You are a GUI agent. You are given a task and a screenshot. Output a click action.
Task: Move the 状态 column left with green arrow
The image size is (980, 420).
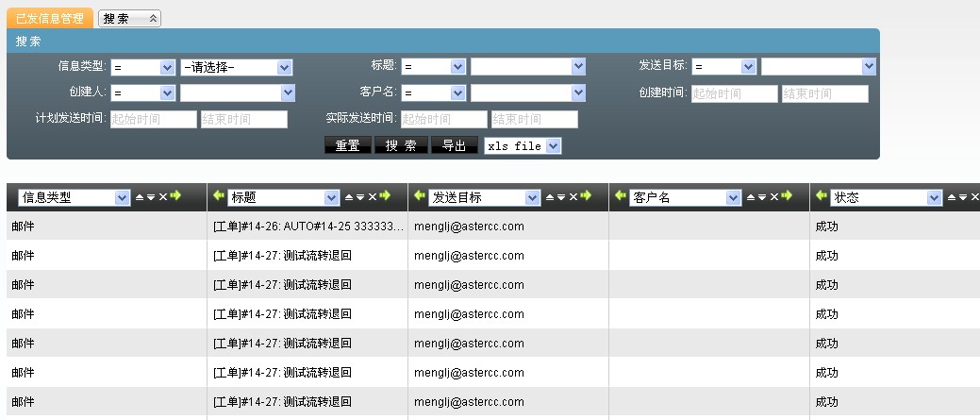[822, 196]
